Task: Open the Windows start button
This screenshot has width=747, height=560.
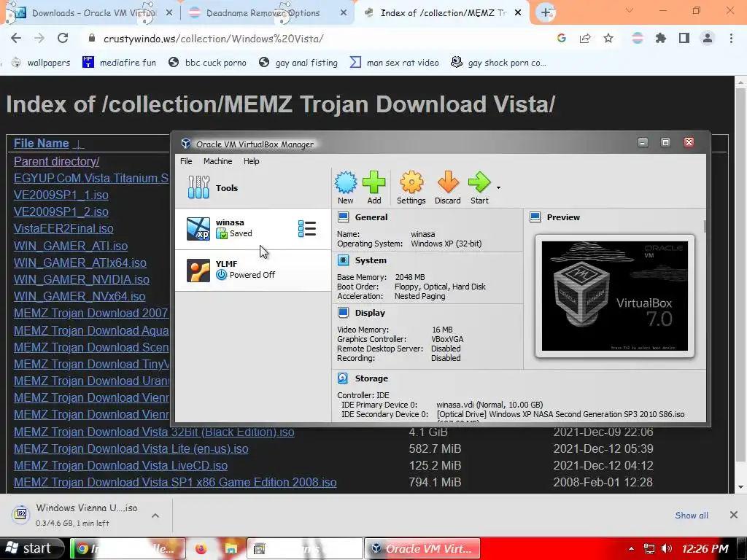Action: (32, 548)
